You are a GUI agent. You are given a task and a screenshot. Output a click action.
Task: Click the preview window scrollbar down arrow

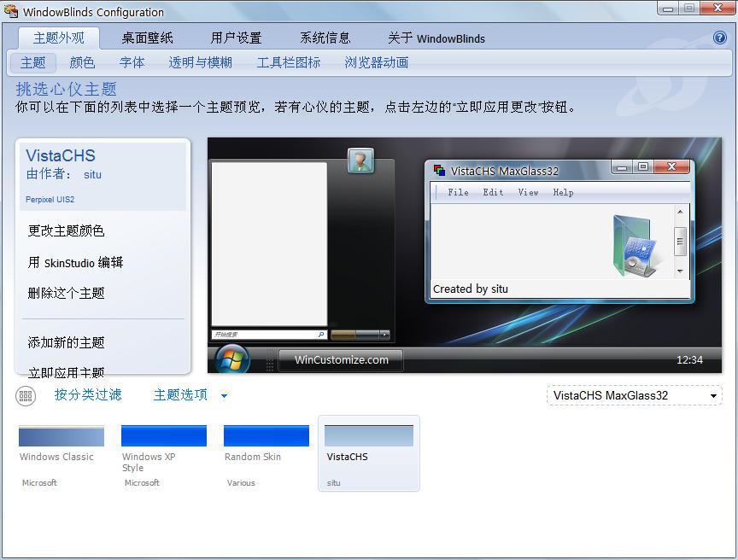point(680,271)
